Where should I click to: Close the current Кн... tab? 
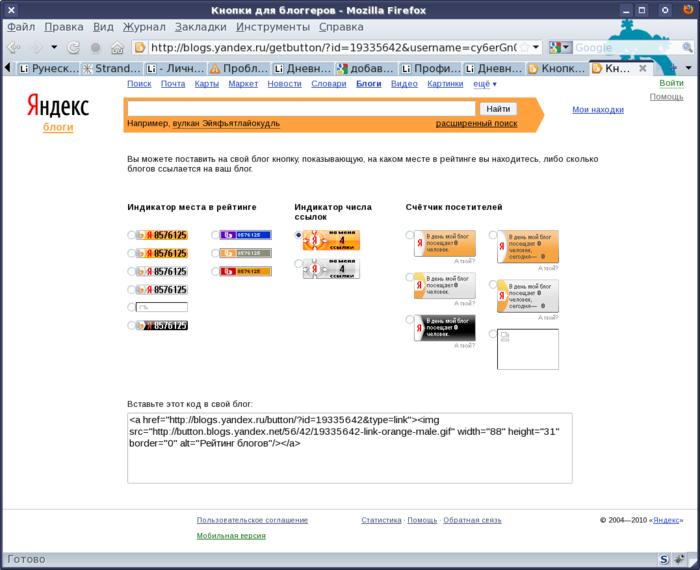pos(642,68)
